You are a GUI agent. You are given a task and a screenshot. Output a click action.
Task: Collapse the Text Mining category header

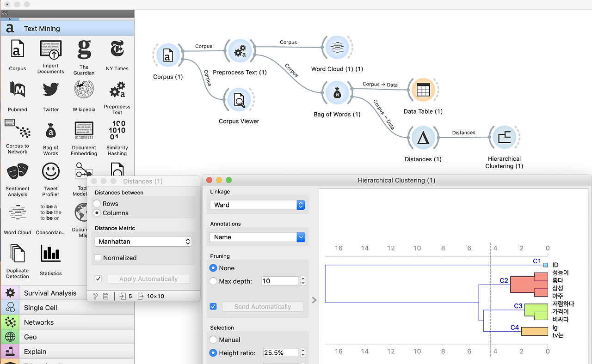(x=67, y=29)
